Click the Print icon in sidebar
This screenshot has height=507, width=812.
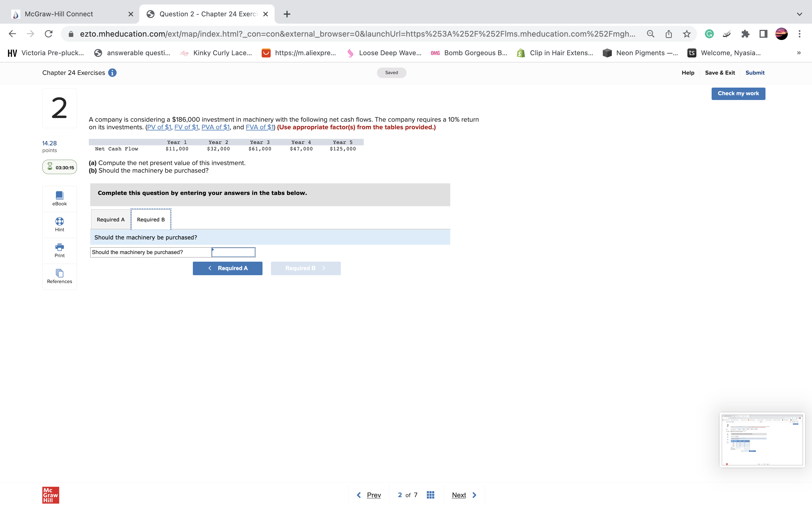[59, 250]
